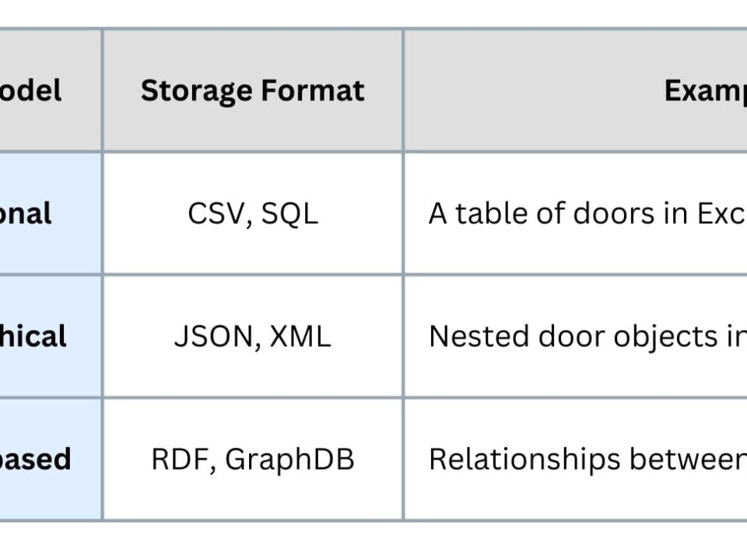Click the "Storage Format" column header

click(x=252, y=91)
